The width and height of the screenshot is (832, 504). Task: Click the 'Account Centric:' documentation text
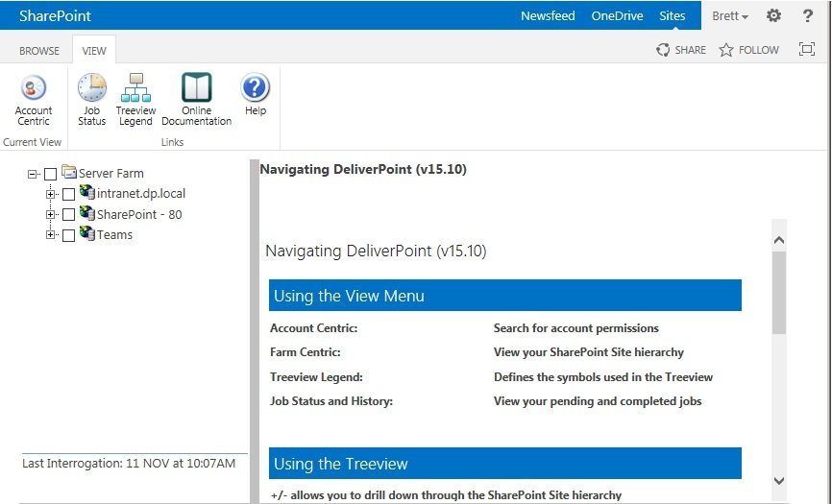(x=313, y=328)
